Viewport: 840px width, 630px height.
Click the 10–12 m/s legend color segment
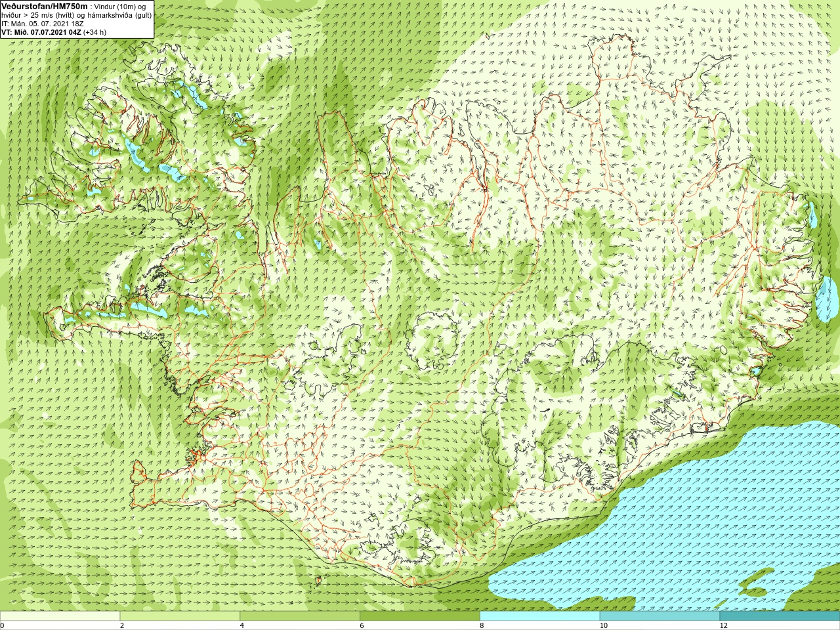(x=660, y=616)
